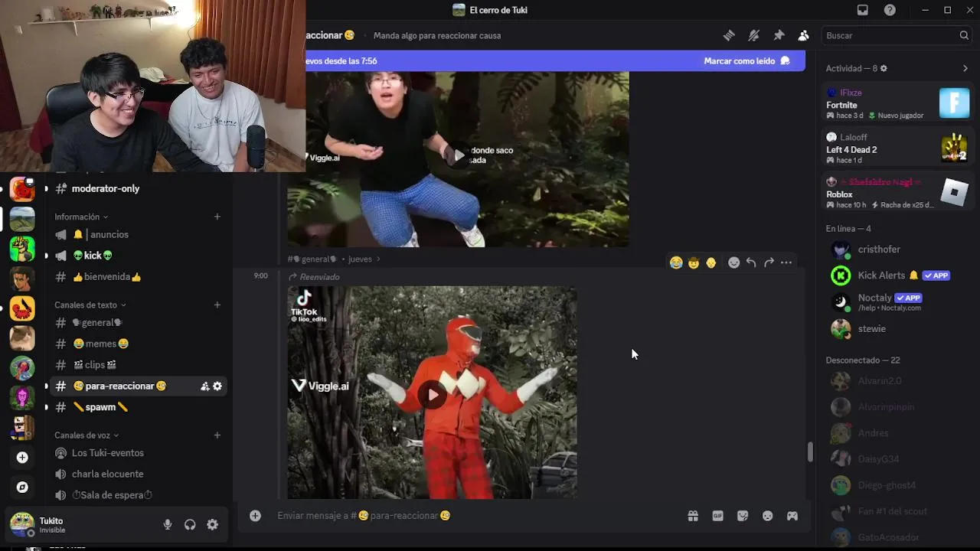Forward message arrow icon
Viewport: 980px width, 551px height.
coord(769,262)
